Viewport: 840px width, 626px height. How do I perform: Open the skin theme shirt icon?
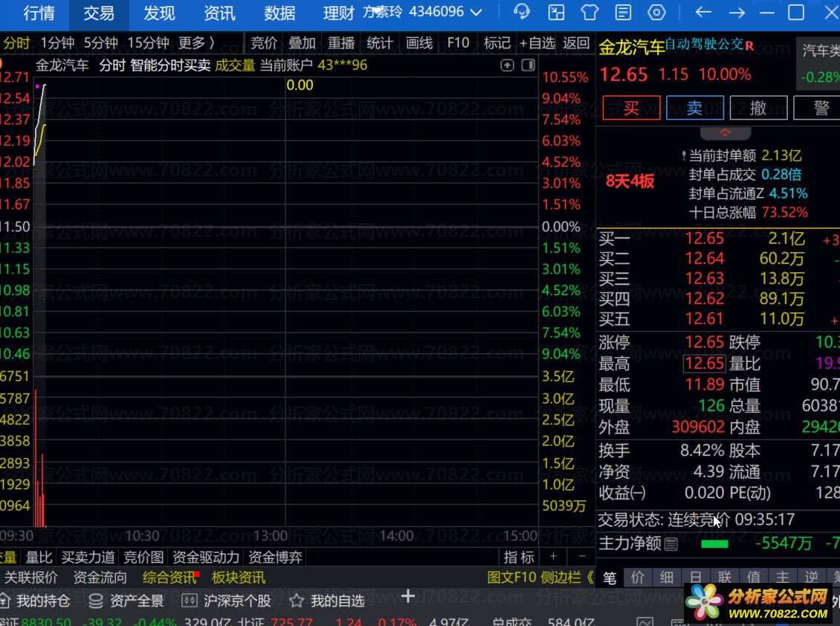pyautogui.click(x=589, y=12)
